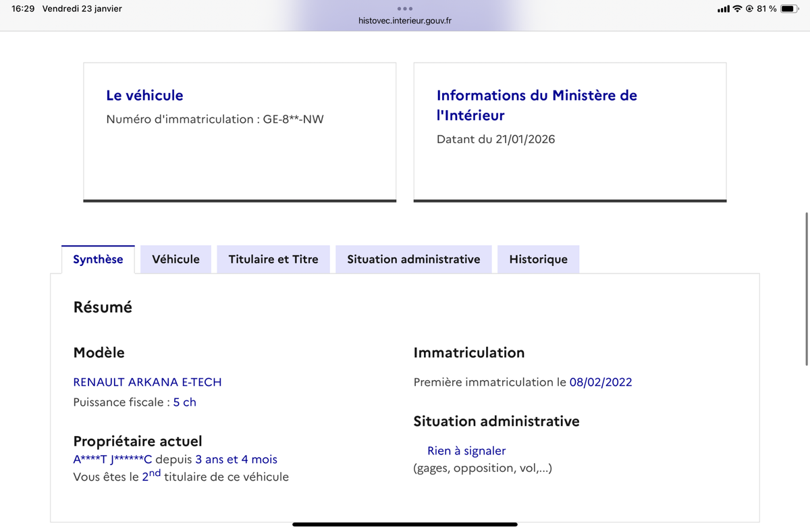The image size is (810, 532).
Task: Click the 3 ans et 4 mois duration
Action: 236,460
